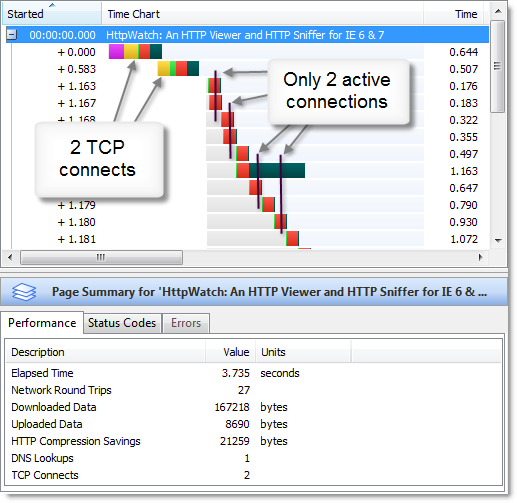
Task: Click the time value 0.644
Action: click(463, 52)
